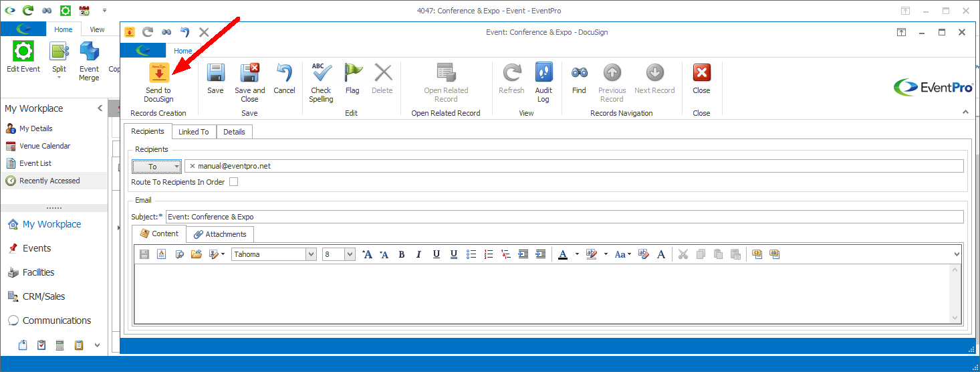Click the open folder icon in editor toolbar
This screenshot has height=372, width=980.
click(196, 254)
